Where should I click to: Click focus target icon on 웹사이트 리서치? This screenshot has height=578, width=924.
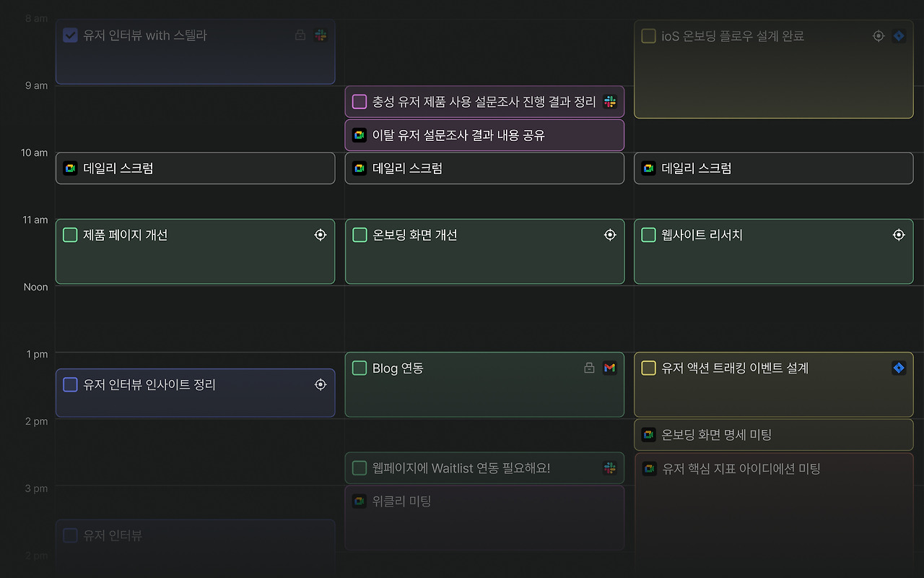click(899, 235)
